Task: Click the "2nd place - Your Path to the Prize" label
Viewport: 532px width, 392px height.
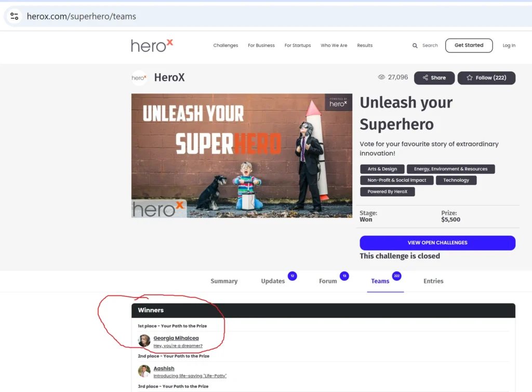Action: pos(174,356)
